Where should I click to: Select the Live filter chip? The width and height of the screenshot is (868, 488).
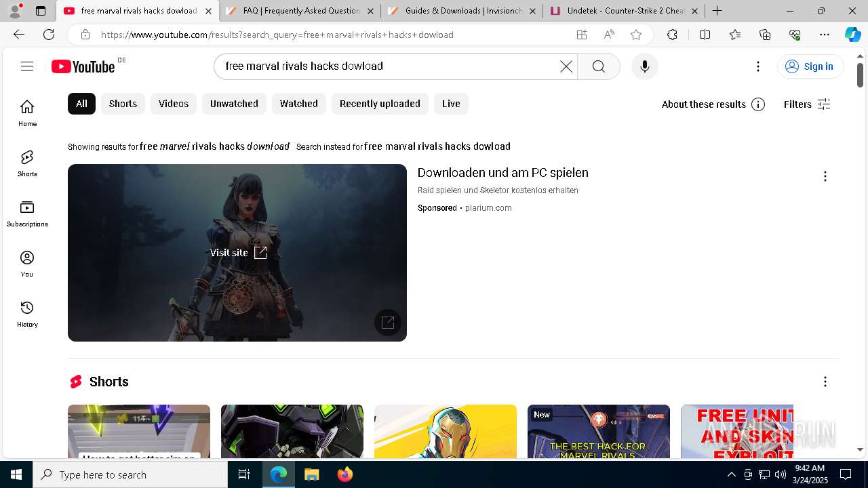tap(451, 104)
